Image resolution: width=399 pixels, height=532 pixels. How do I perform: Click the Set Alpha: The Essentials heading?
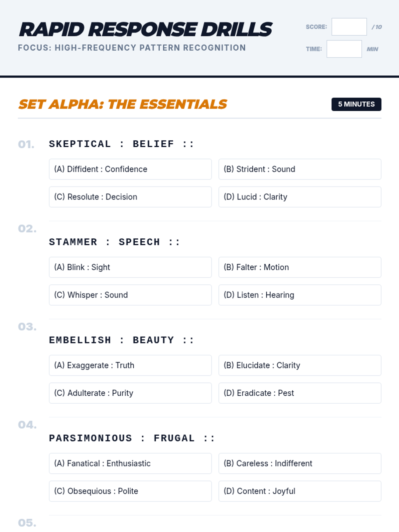122,104
